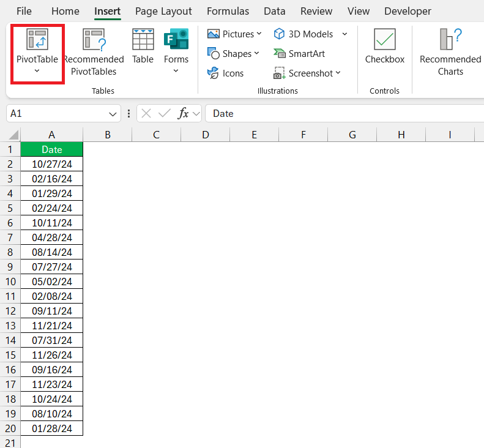Select cell with 02/24/24
484x448 pixels.
click(52, 208)
